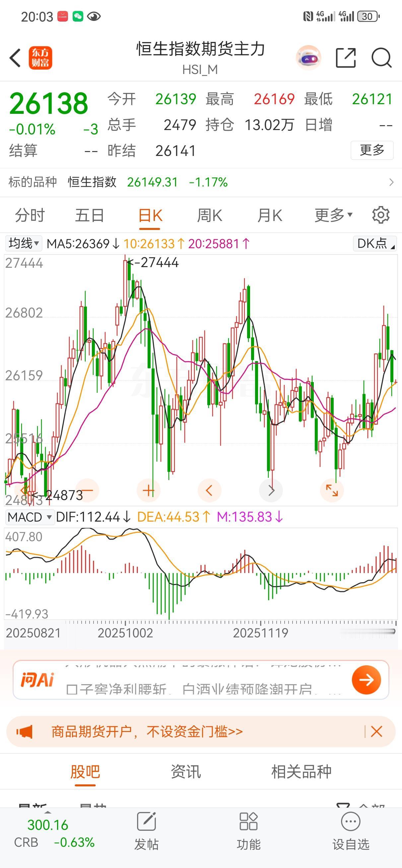The height and width of the screenshot is (868, 402).
Task: Expand the 更多 chart period dropdown
Action: [x=333, y=215]
